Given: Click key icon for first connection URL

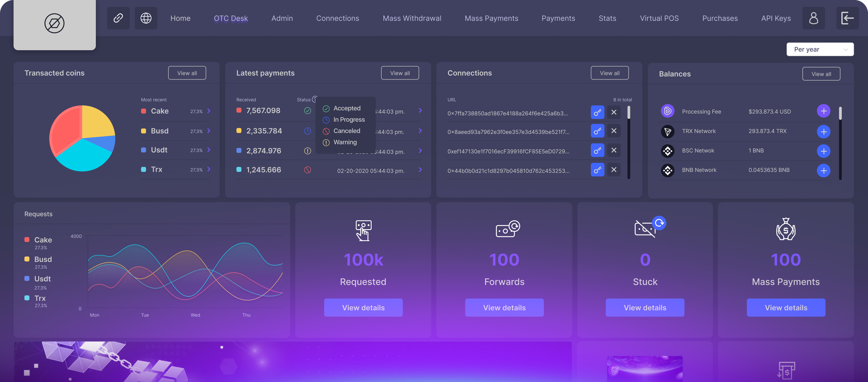Looking at the screenshot, I should pos(597,112).
